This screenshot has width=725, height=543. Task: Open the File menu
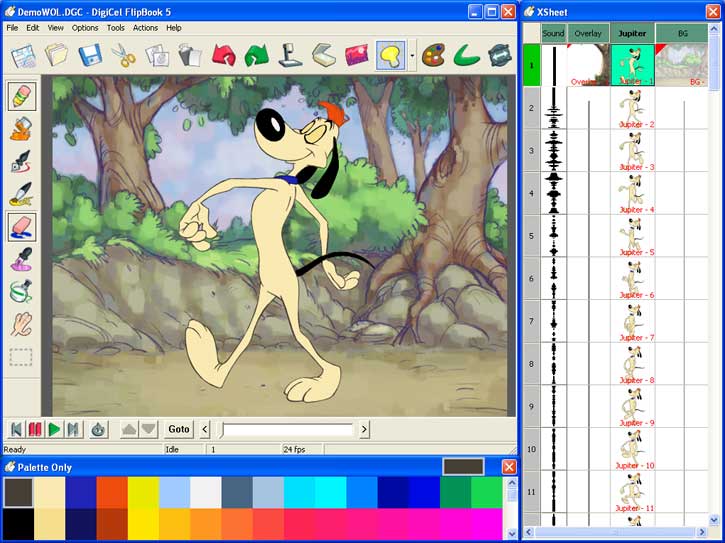(x=12, y=28)
